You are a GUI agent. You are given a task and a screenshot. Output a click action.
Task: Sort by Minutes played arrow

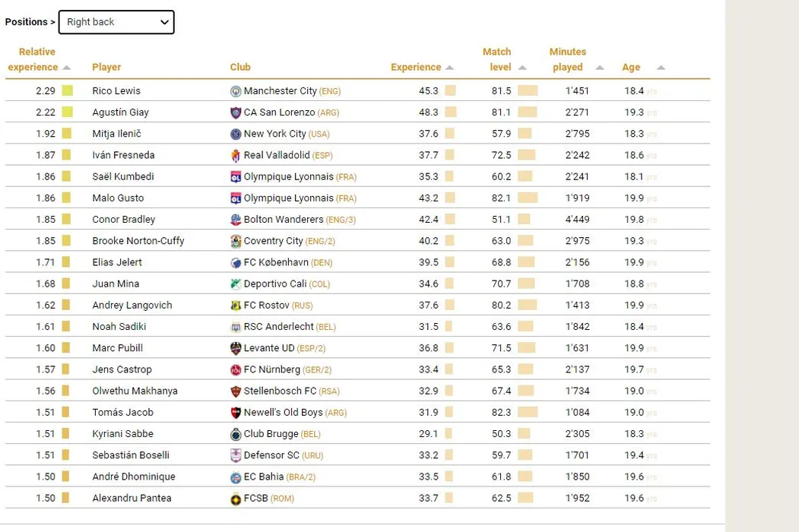point(600,68)
